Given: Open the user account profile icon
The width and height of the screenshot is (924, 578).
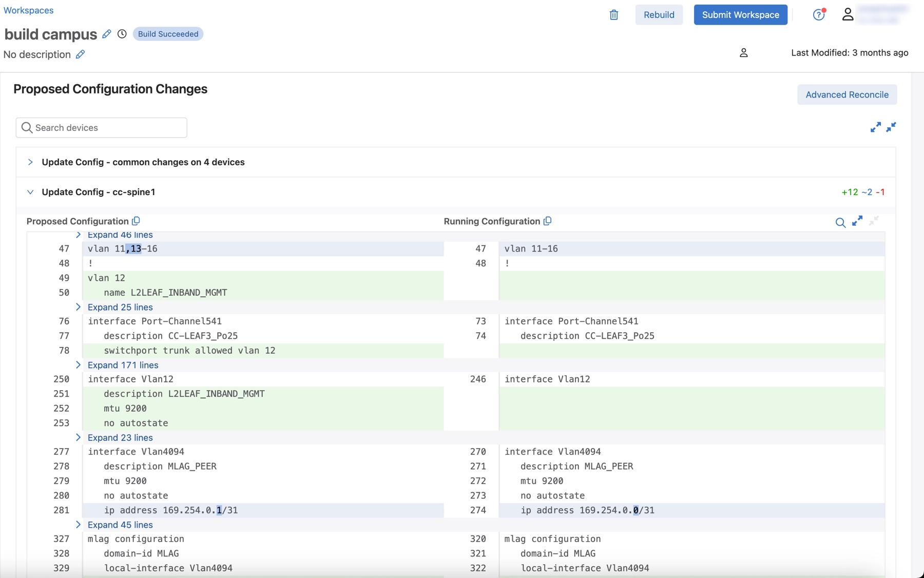Looking at the screenshot, I should pos(848,15).
